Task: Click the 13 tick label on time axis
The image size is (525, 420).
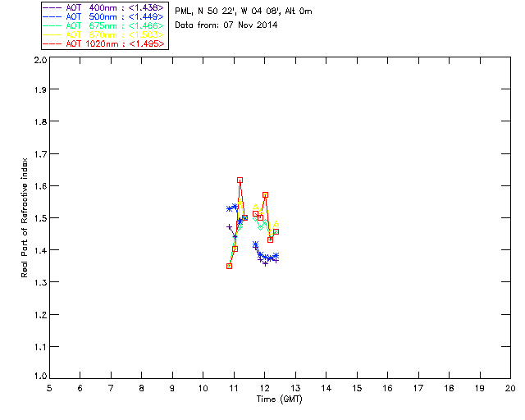Action: pyautogui.click(x=295, y=388)
